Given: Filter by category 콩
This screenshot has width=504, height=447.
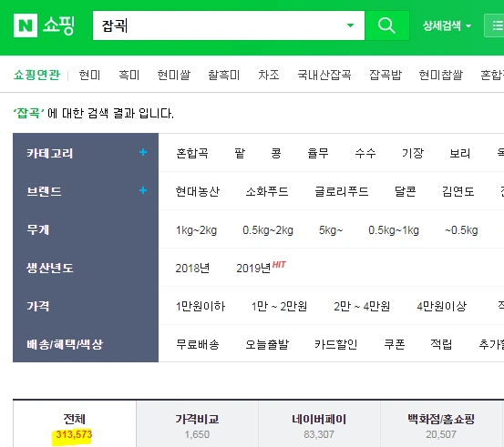Looking at the screenshot, I should (276, 153).
